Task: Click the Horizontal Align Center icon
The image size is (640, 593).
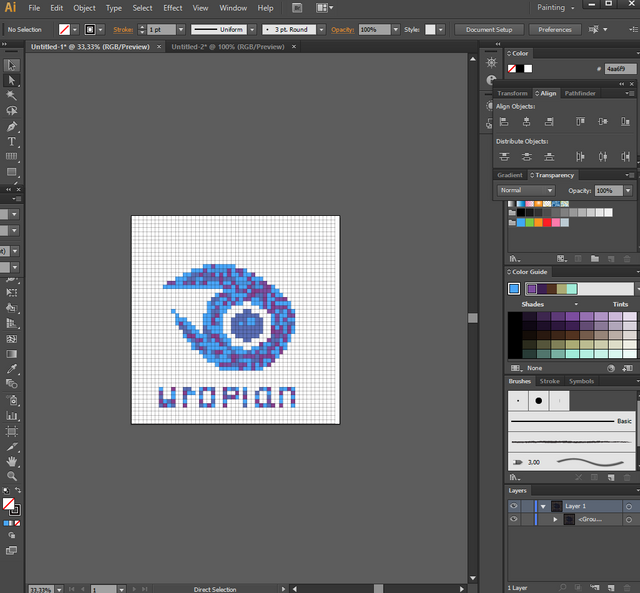Action: (524, 121)
